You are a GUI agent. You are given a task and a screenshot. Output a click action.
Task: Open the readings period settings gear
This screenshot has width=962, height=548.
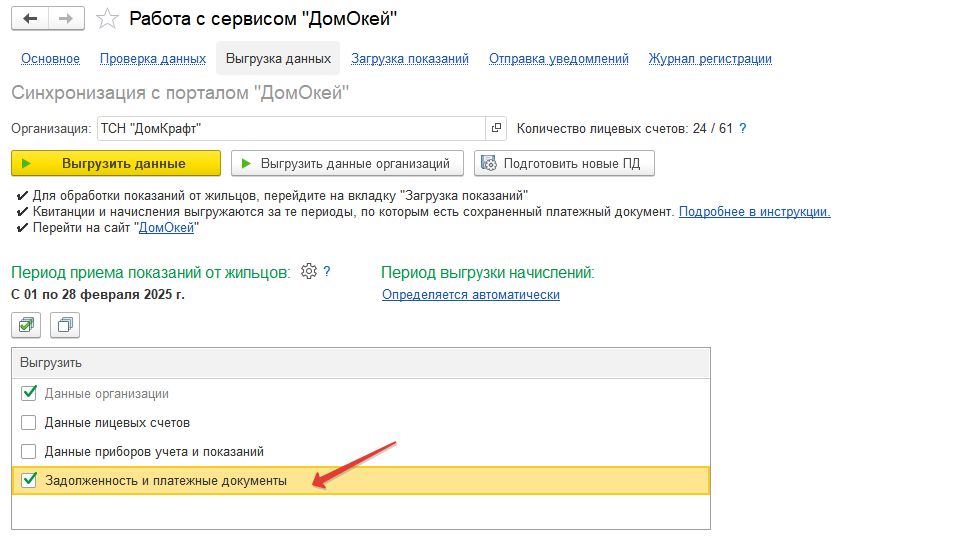309,271
